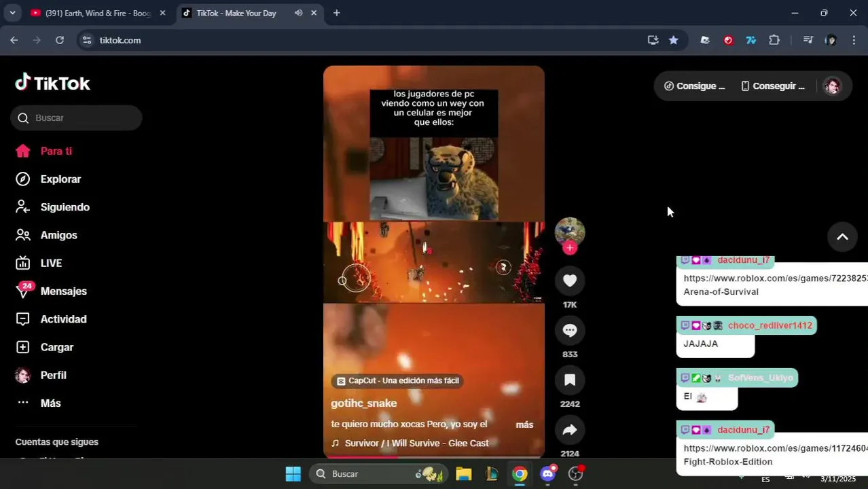Click the choco_redliver1412 username
This screenshot has width=868, height=489.
pos(770,325)
